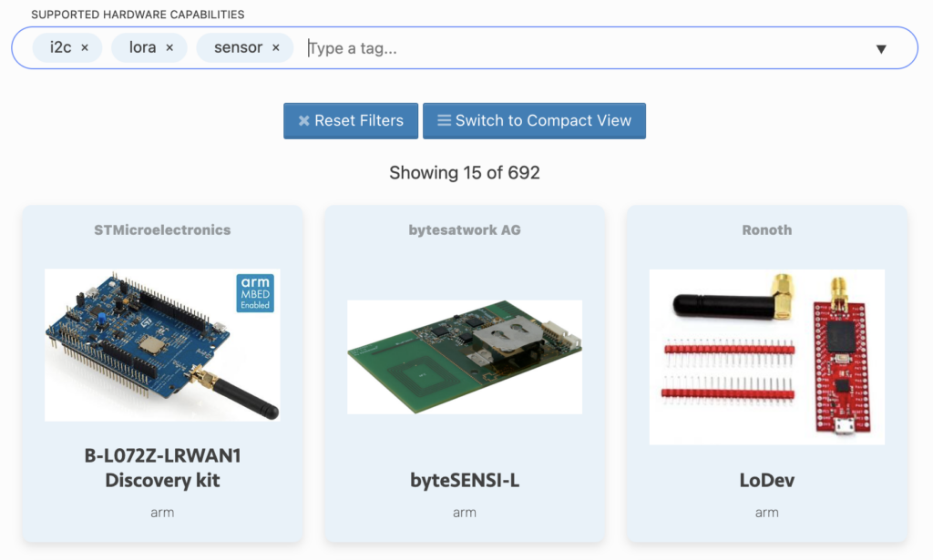Remove the lora filter tag
933x560 pixels.
pyautogui.click(x=169, y=48)
